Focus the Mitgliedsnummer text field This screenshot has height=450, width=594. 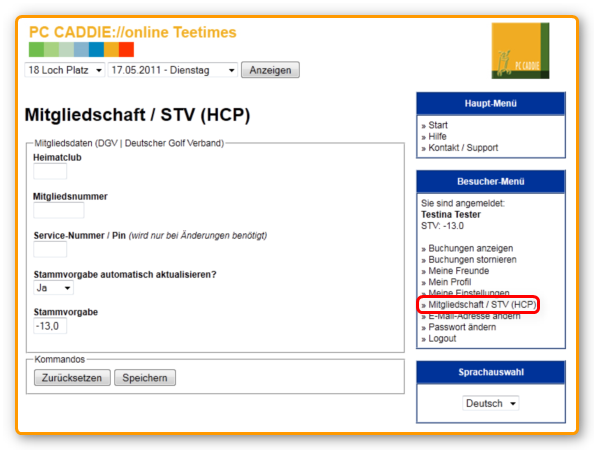click(x=59, y=210)
